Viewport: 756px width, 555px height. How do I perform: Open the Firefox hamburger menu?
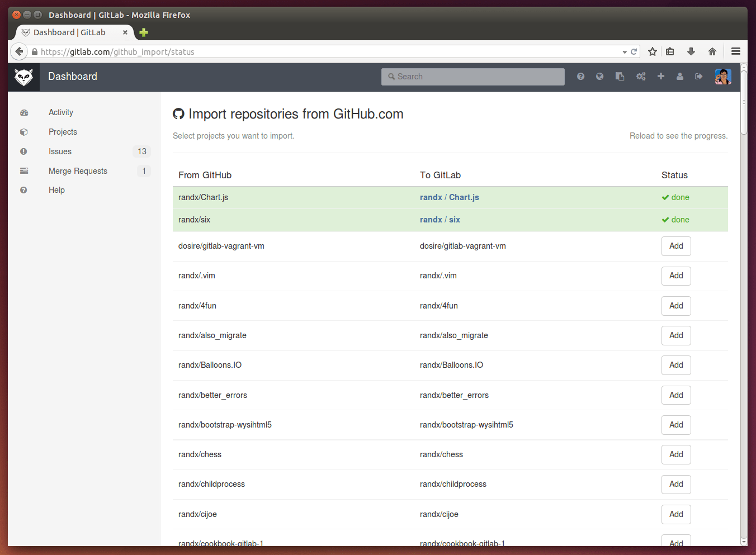click(735, 51)
